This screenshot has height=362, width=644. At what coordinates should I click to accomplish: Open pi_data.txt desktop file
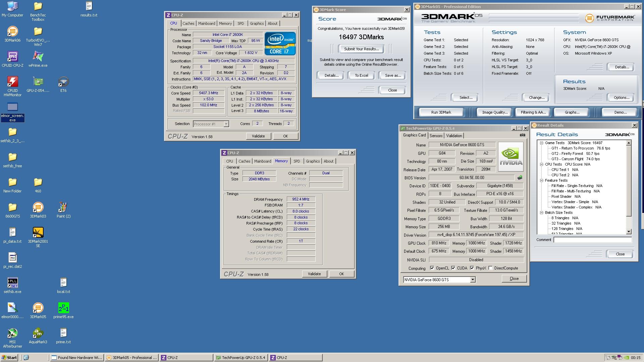(12, 235)
